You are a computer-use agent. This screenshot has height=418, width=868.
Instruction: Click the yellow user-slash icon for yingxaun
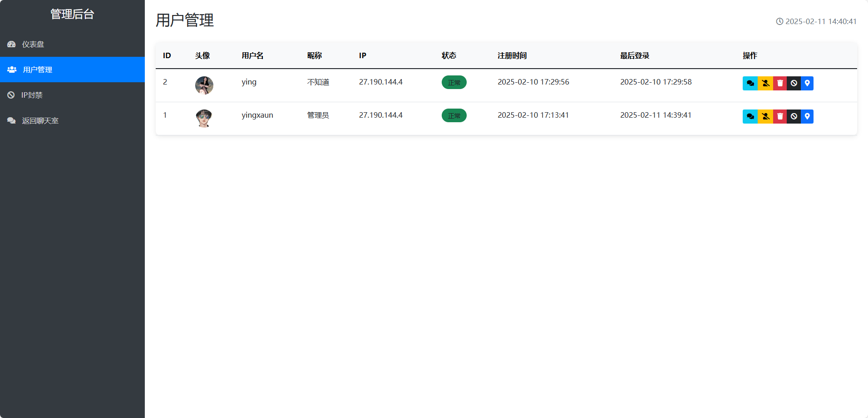pyautogui.click(x=765, y=116)
